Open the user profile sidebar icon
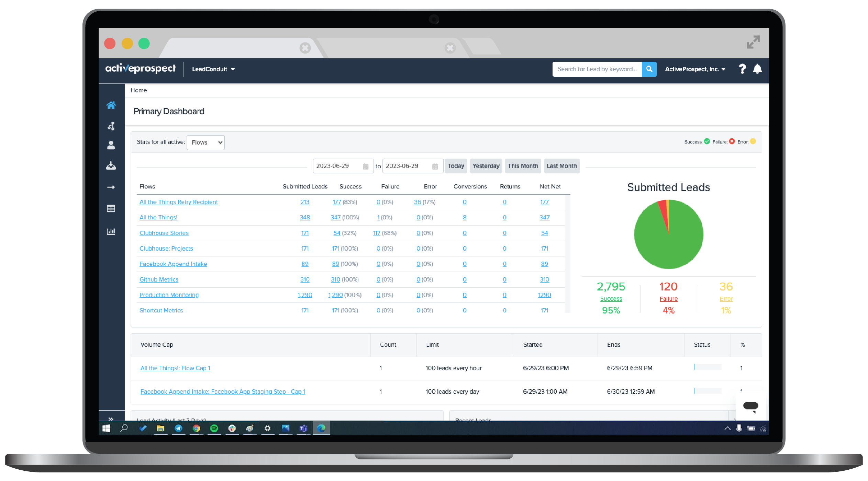The height and width of the screenshot is (481, 868). point(111,145)
